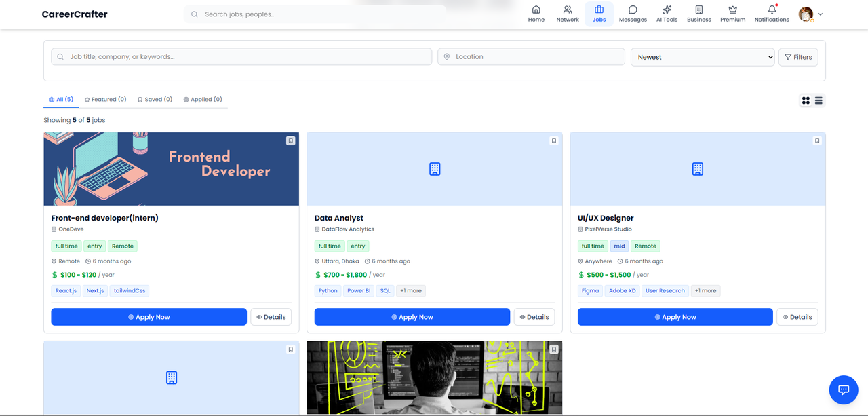Click the $700 - $1,800 salary text

[345, 275]
